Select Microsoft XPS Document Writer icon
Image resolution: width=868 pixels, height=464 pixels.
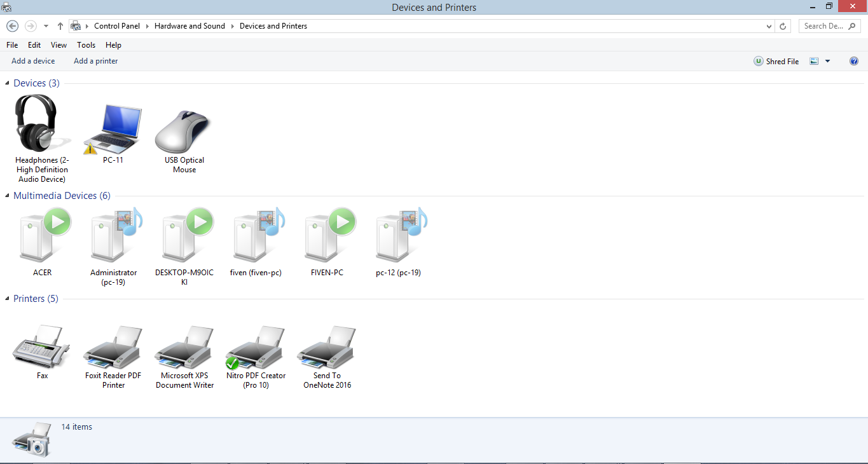(x=184, y=347)
